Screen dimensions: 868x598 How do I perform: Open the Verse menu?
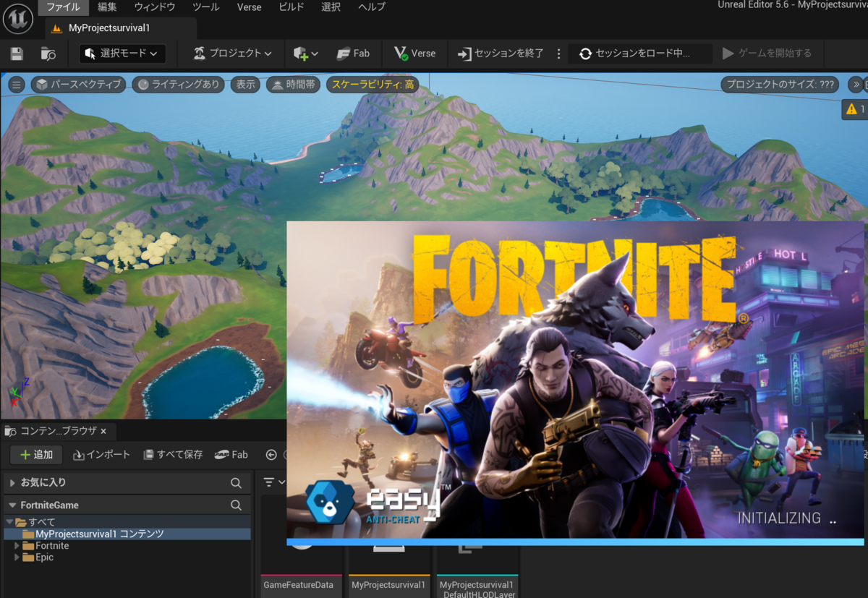coord(250,7)
